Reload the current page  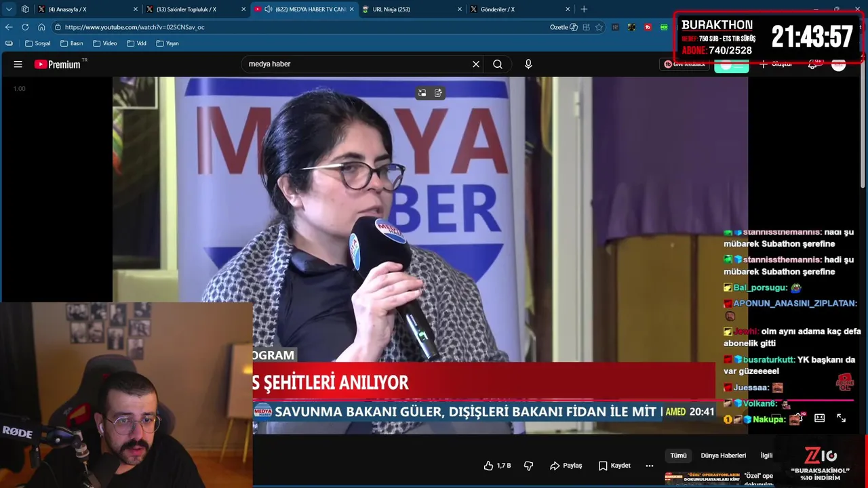pyautogui.click(x=25, y=27)
